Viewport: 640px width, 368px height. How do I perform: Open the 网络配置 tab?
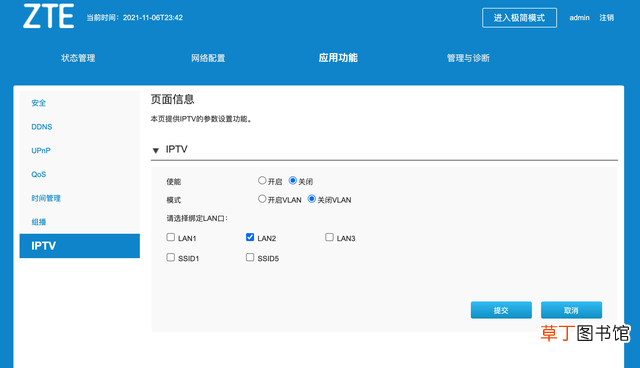coord(208,58)
